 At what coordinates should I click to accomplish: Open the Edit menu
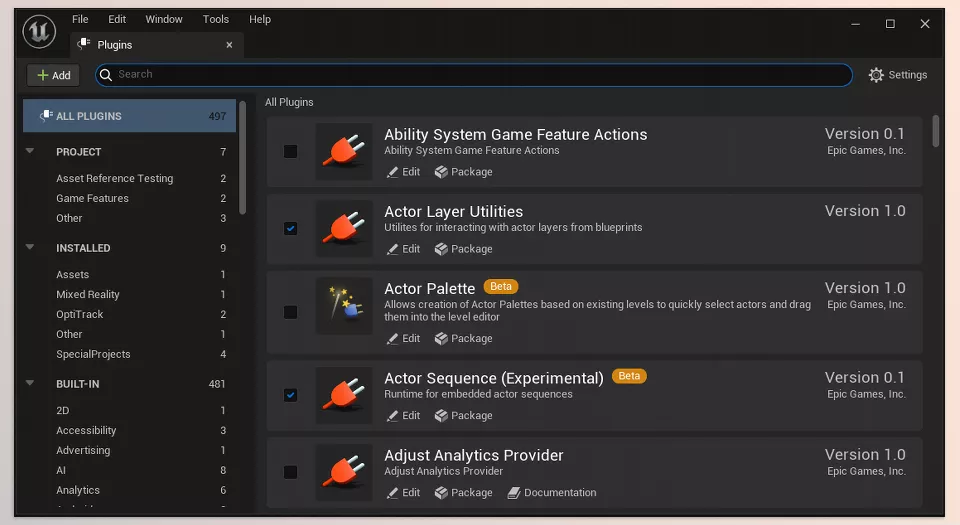tap(117, 19)
